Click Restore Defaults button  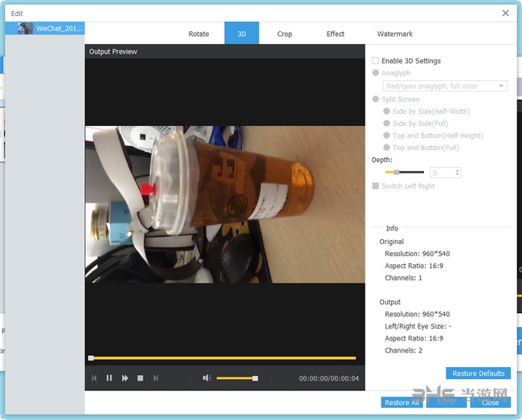[478, 373]
